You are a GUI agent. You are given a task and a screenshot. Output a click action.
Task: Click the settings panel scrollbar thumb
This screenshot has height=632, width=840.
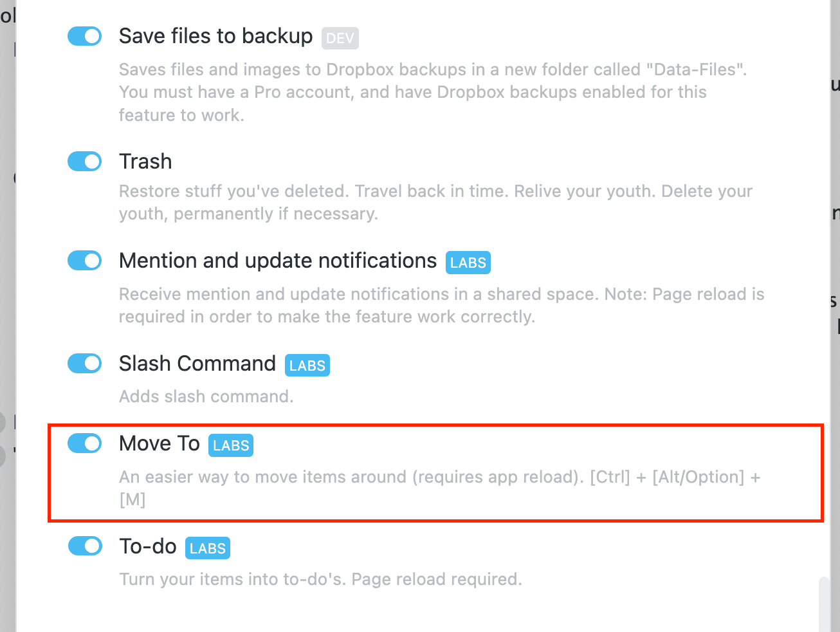(824, 605)
